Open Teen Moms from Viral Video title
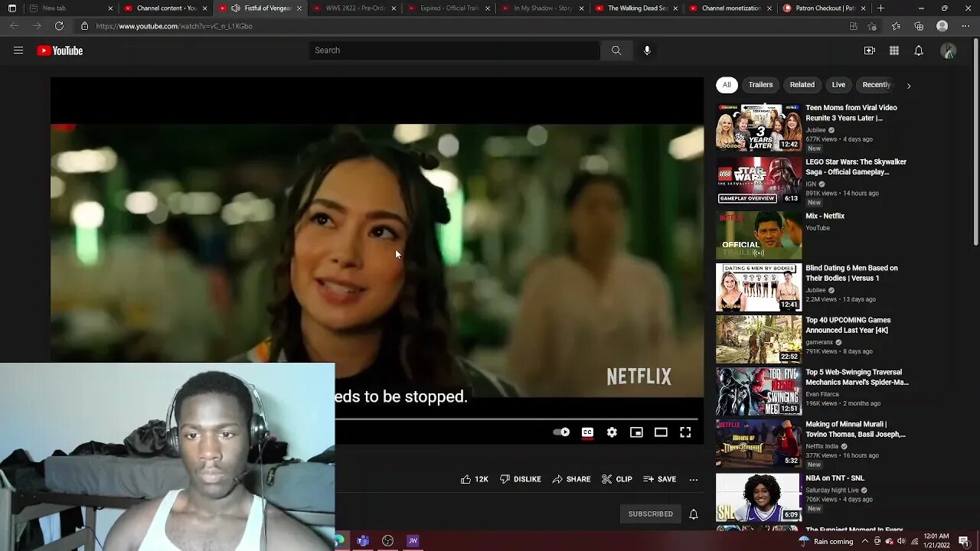Image resolution: width=980 pixels, height=551 pixels. [x=851, y=113]
